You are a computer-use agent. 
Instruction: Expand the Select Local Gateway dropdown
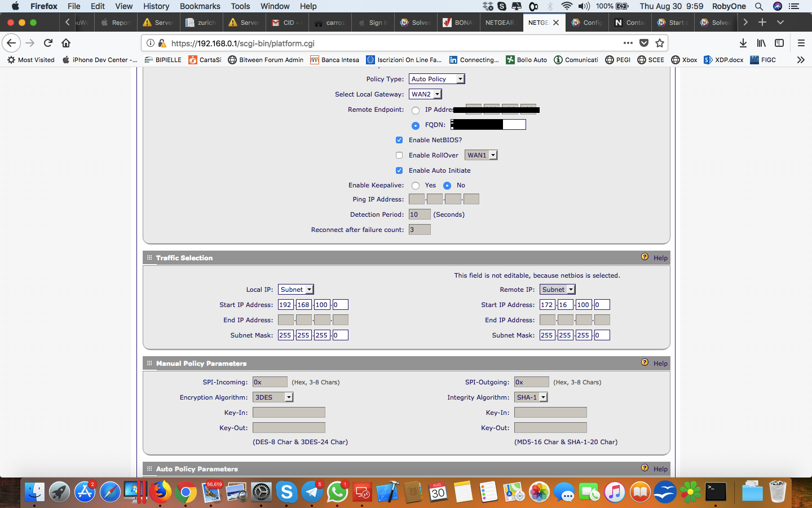point(425,94)
